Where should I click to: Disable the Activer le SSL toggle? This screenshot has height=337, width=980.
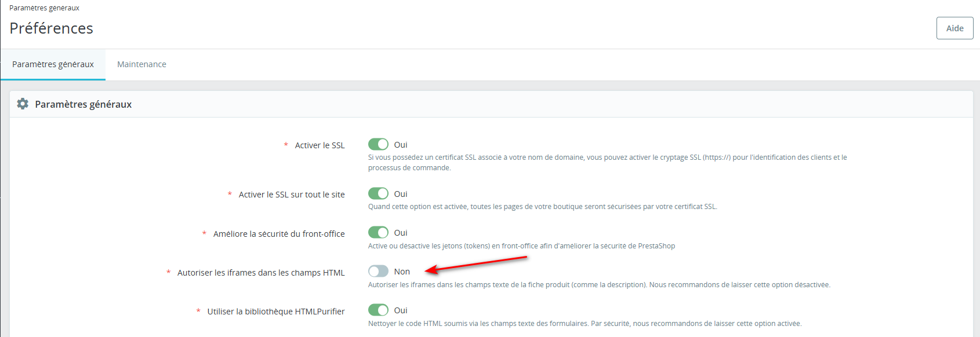coord(378,144)
